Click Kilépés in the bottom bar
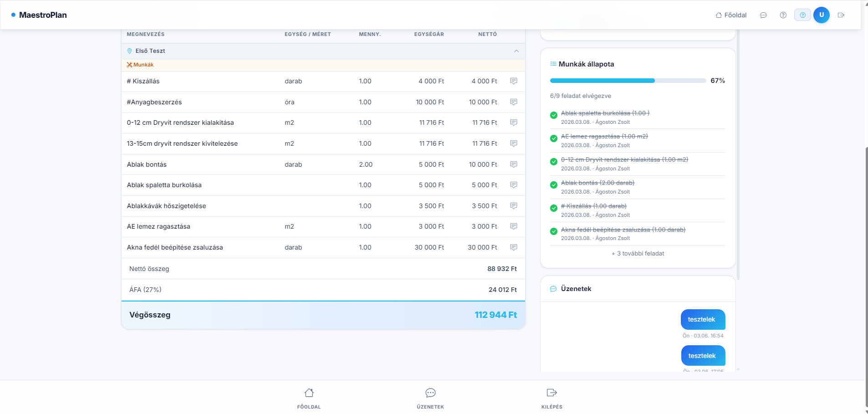Screen dimensions: 868x414 coord(551,398)
